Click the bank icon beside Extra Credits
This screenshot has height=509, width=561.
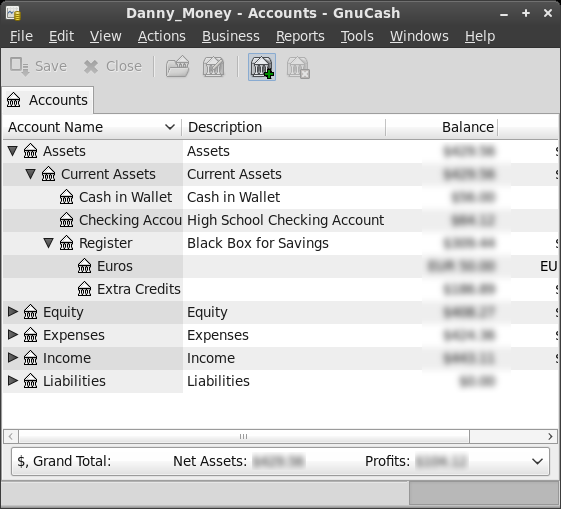(x=84, y=289)
